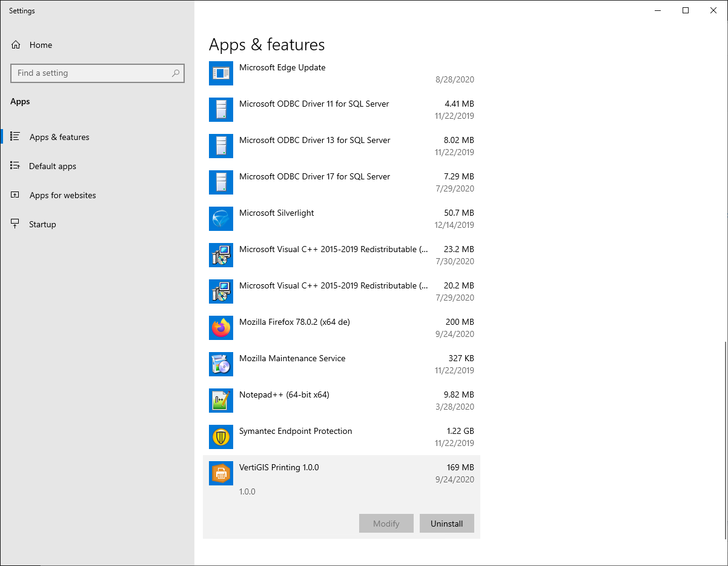
Task: Go to Apps for websites
Action: click(x=62, y=195)
